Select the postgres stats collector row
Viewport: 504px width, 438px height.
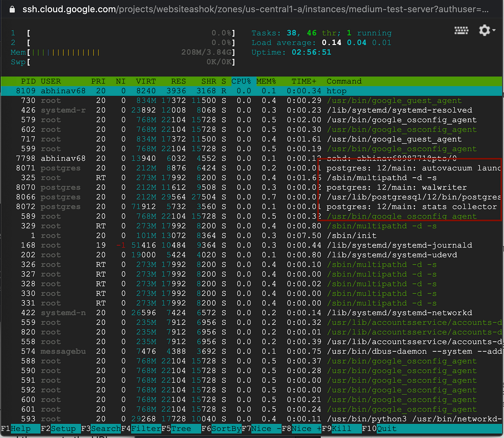pyautogui.click(x=251, y=207)
